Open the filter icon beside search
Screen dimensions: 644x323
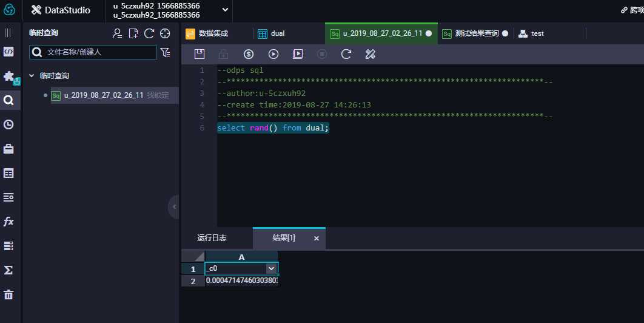166,52
